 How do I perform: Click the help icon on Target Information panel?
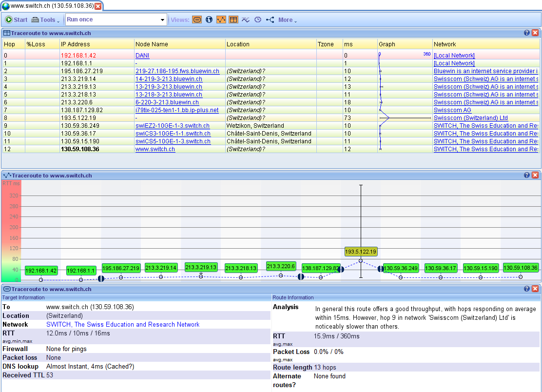click(526, 288)
